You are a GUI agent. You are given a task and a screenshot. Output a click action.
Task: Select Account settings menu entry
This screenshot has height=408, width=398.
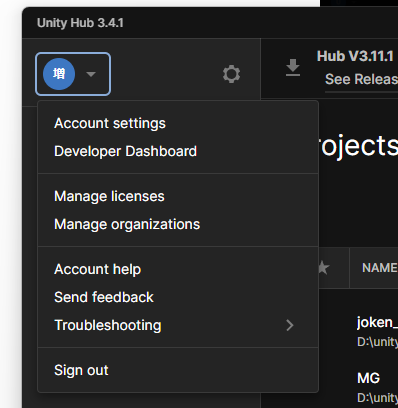[x=178, y=123]
